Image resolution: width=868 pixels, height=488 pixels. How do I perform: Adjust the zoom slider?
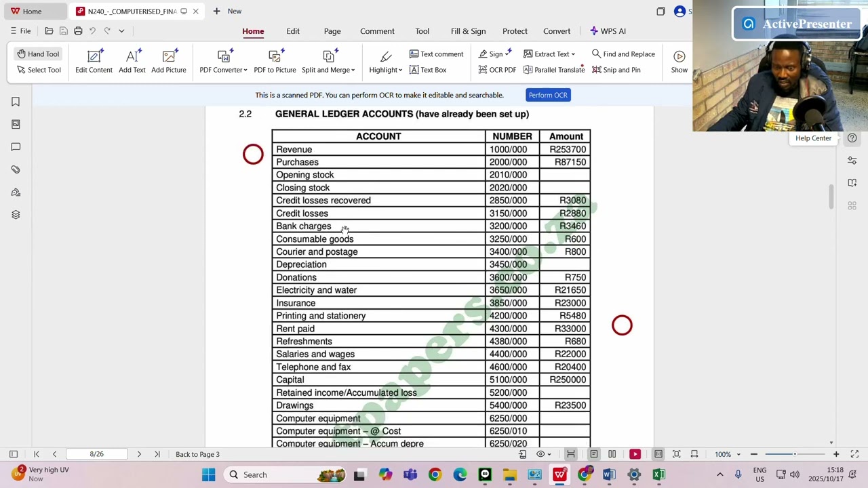click(x=795, y=454)
